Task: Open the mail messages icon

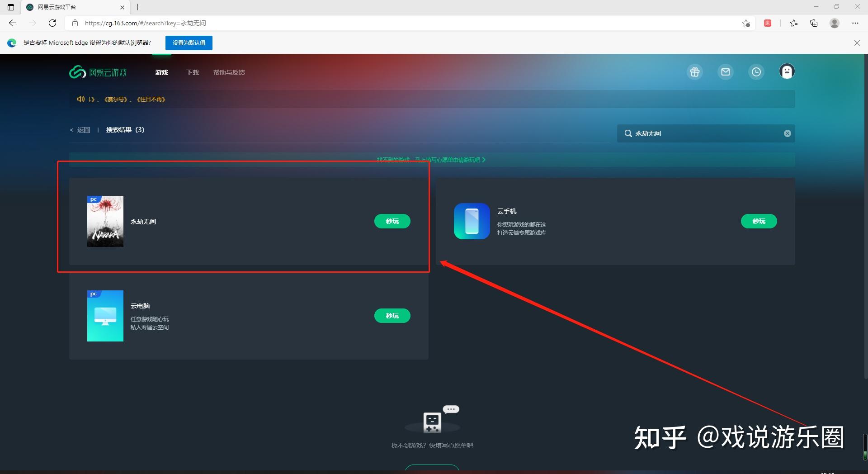Action: click(726, 72)
